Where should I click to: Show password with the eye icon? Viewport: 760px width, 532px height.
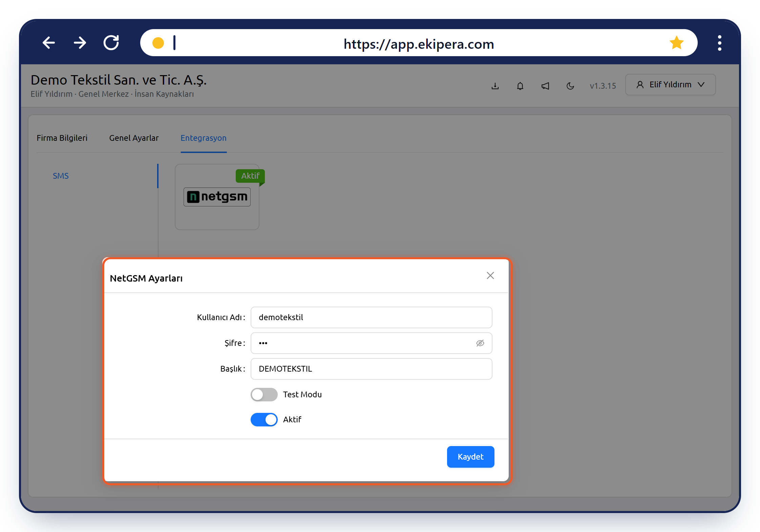click(480, 343)
